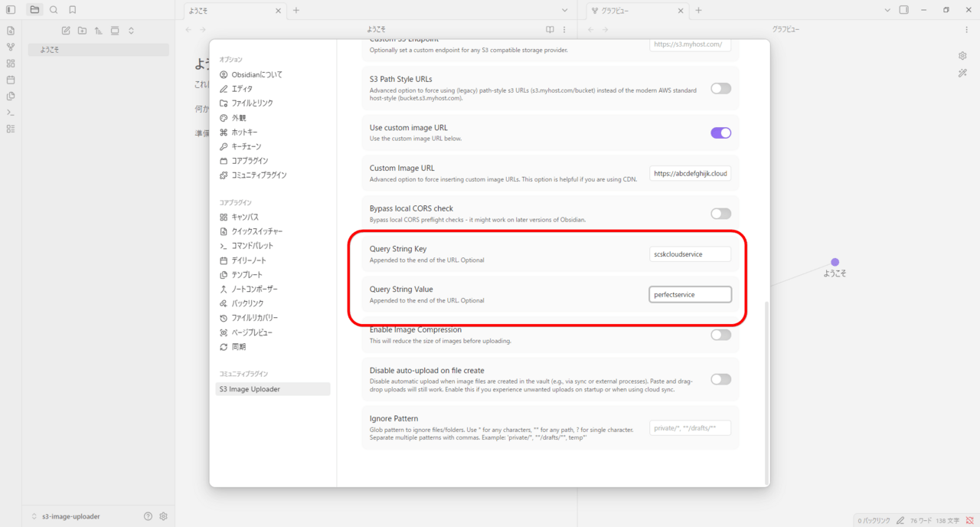Change sort order icon in file explorer
Image resolution: width=980 pixels, height=527 pixels.
(98, 31)
